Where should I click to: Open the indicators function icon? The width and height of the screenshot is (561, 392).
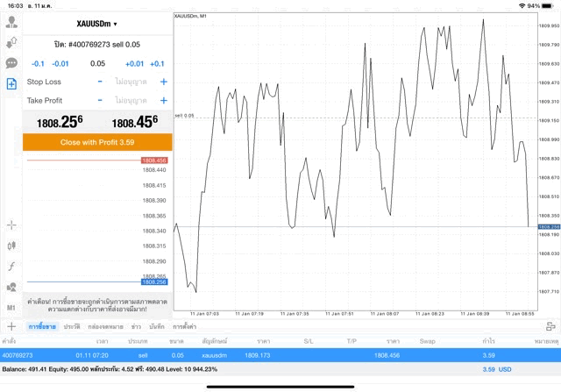click(11, 267)
